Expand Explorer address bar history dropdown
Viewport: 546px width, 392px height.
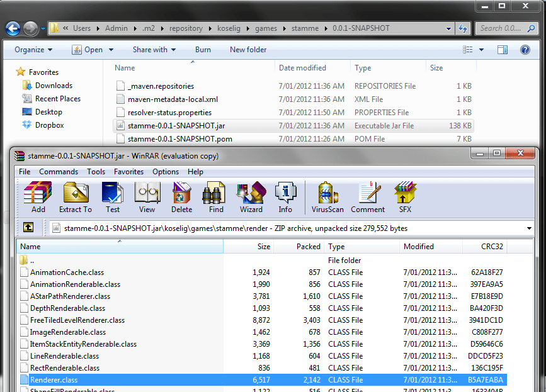point(448,28)
